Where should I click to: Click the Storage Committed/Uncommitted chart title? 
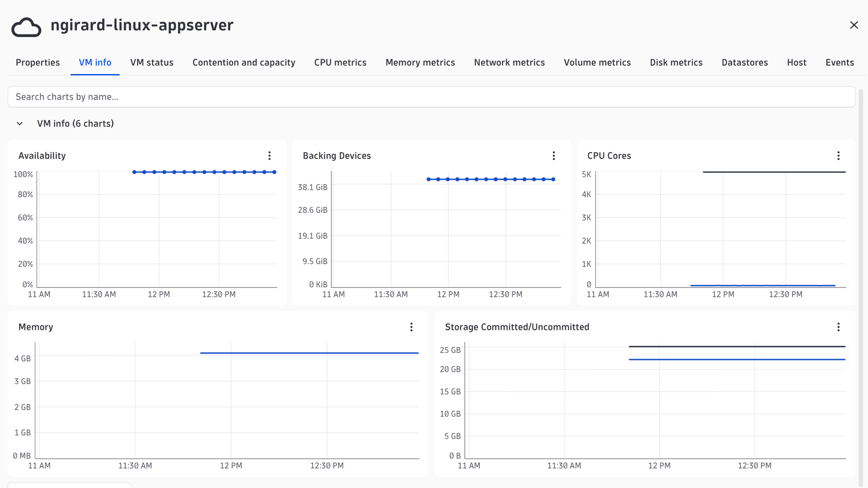tap(517, 327)
